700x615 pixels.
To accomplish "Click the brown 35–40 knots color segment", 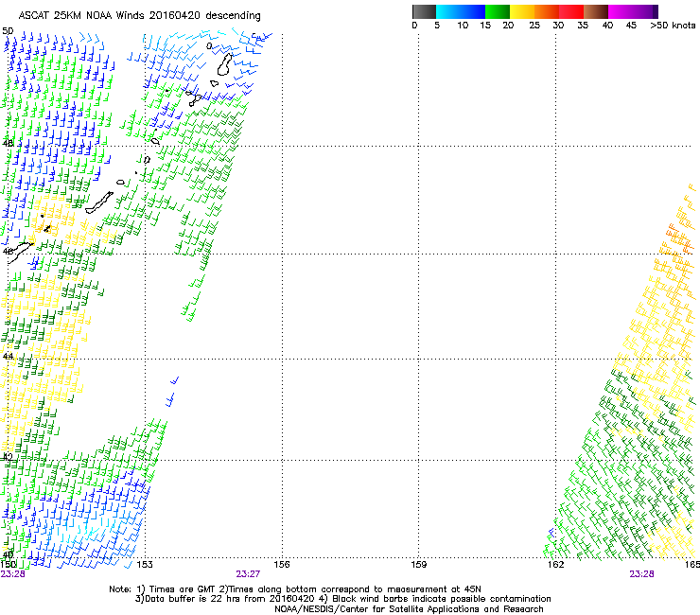I will pos(596,11).
